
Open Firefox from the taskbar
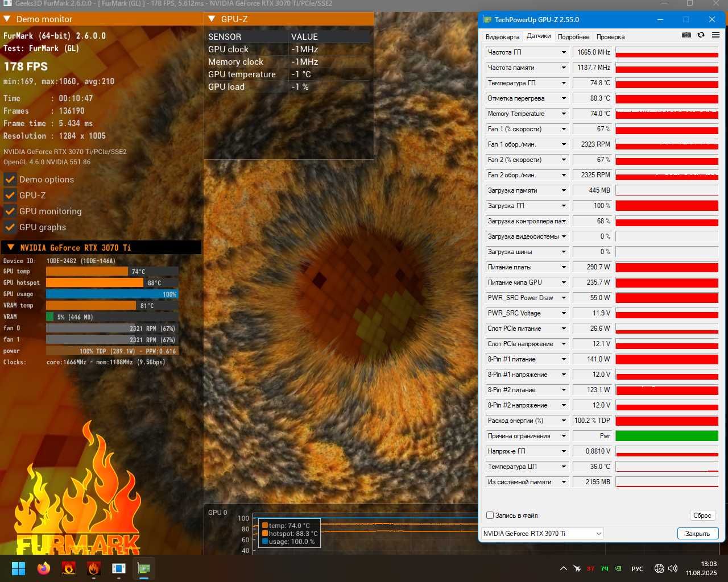(x=44, y=568)
